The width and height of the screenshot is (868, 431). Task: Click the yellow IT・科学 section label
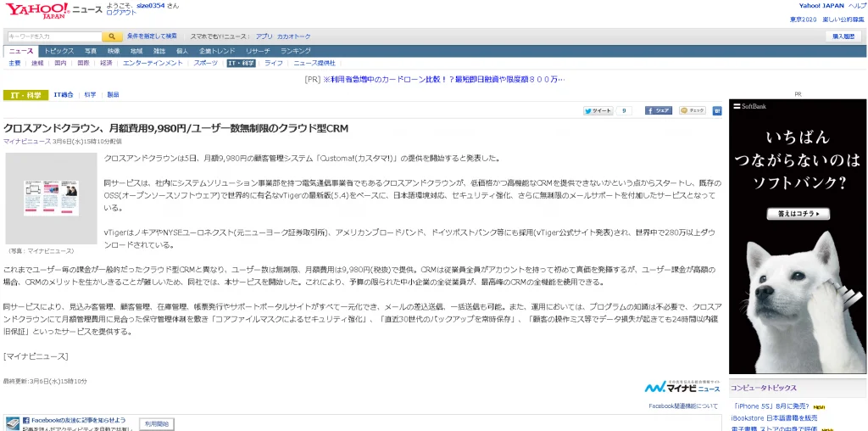point(25,95)
